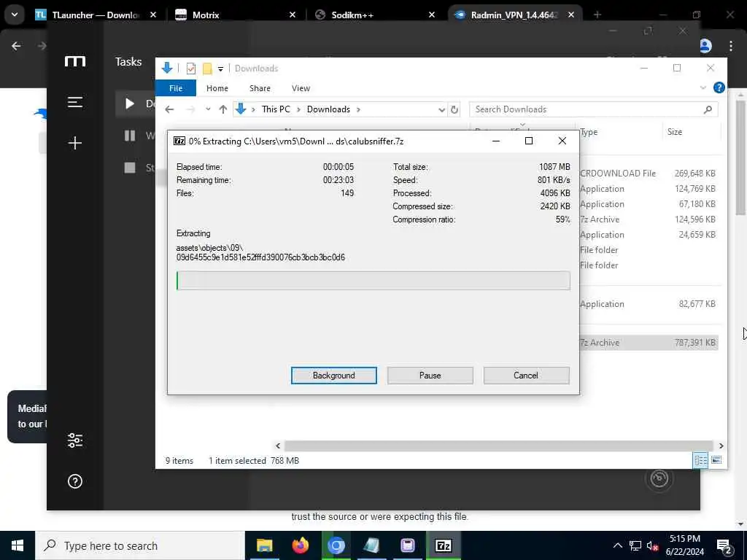Image resolution: width=747 pixels, height=560 pixels.
Task: Select Motrix downloading tasks play icon
Action: click(x=130, y=104)
